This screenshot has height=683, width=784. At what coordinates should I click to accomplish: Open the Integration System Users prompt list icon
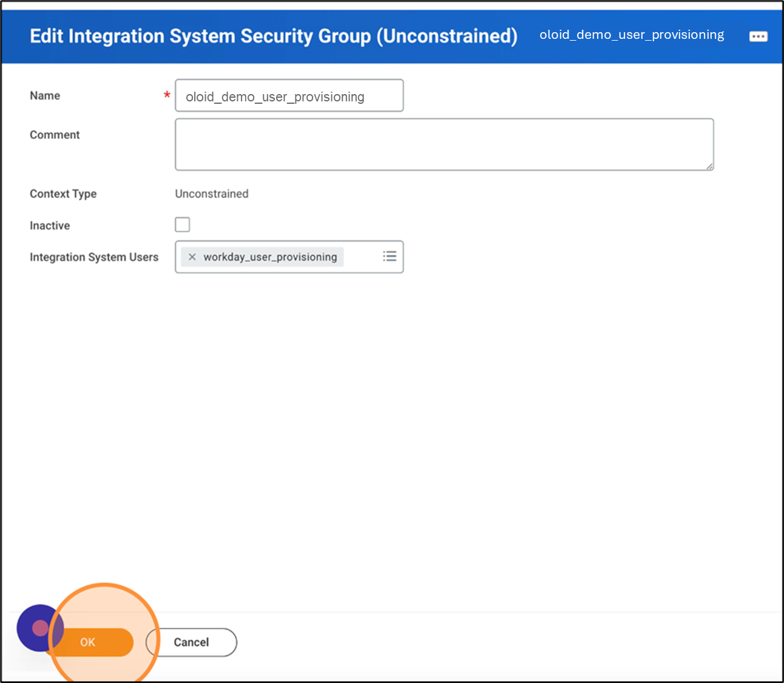(390, 256)
